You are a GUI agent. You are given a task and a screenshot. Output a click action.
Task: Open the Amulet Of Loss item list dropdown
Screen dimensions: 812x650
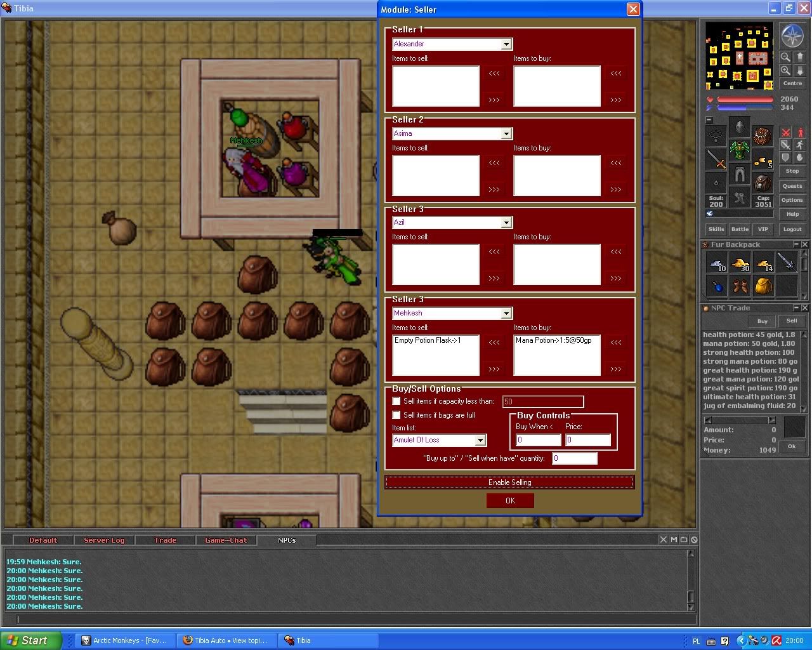(x=480, y=440)
